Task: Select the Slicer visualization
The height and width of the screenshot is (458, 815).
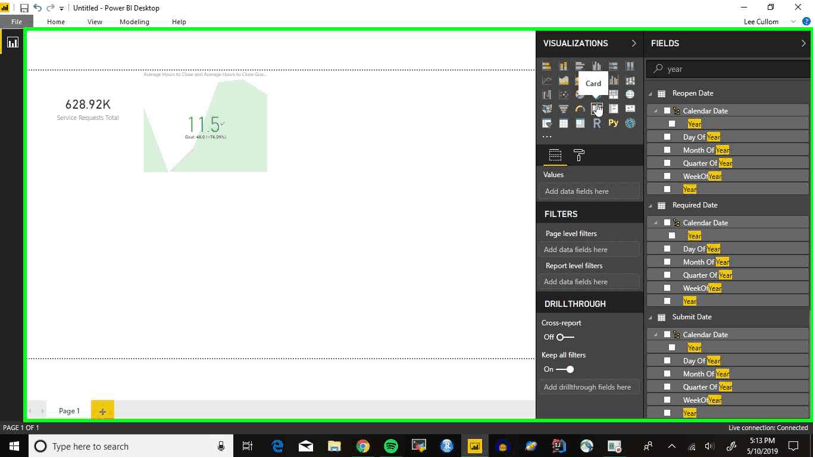Action: [x=547, y=124]
